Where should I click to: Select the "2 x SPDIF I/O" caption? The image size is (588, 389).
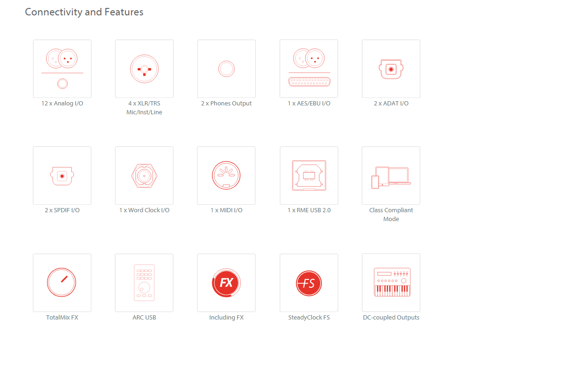62,210
